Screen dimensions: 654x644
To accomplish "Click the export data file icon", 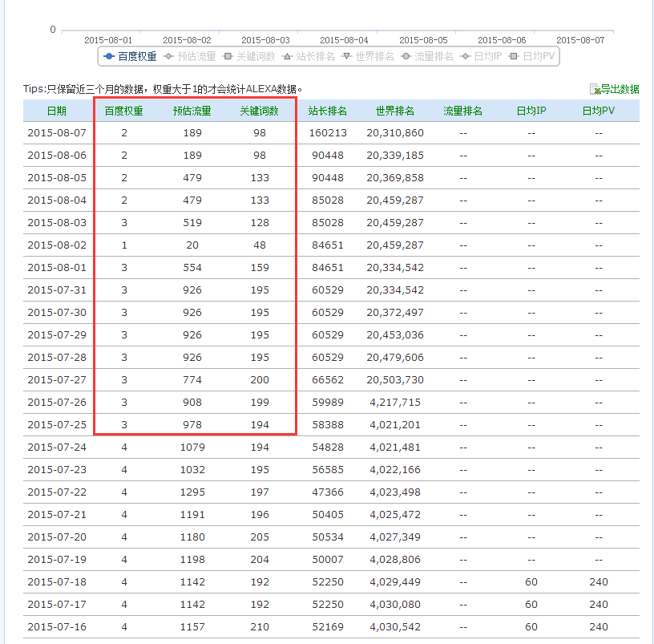I will (x=594, y=89).
